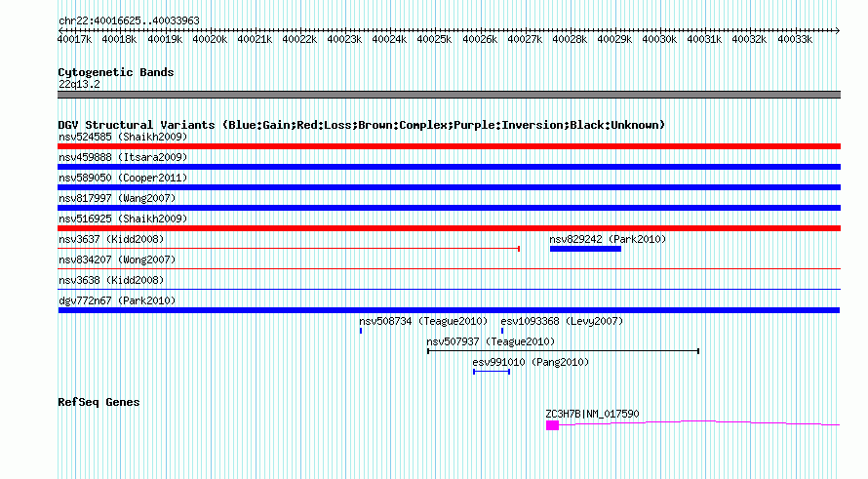Image resolution: width=868 pixels, height=479 pixels.
Task: Click the nsv508734 (Teague2010) label
Action: (x=423, y=321)
